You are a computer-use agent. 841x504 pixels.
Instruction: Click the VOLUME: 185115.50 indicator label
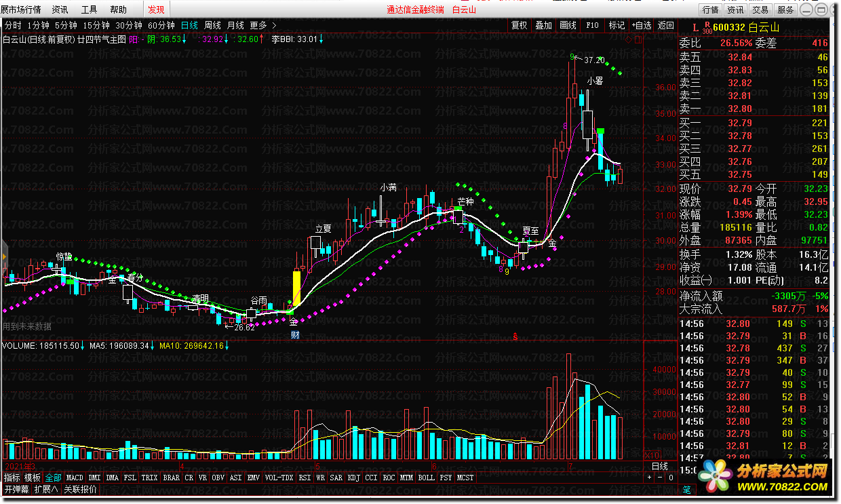tap(41, 346)
